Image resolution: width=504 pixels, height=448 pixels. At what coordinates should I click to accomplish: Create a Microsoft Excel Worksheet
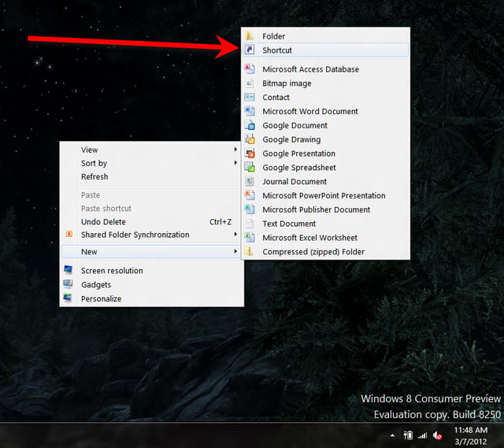(x=325, y=238)
